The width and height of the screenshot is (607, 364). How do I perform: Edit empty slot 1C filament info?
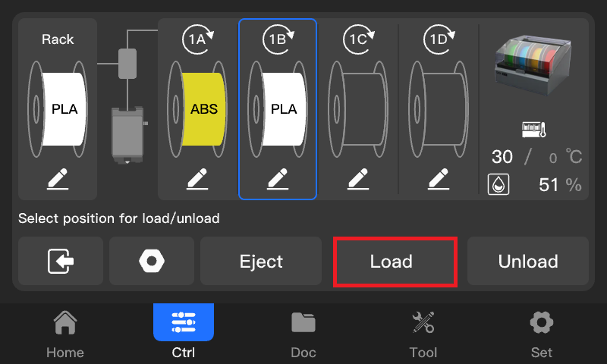point(358,179)
